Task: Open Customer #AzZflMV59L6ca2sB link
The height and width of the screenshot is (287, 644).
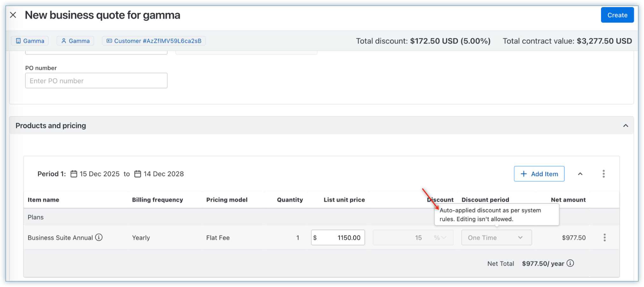Action: 154,41
